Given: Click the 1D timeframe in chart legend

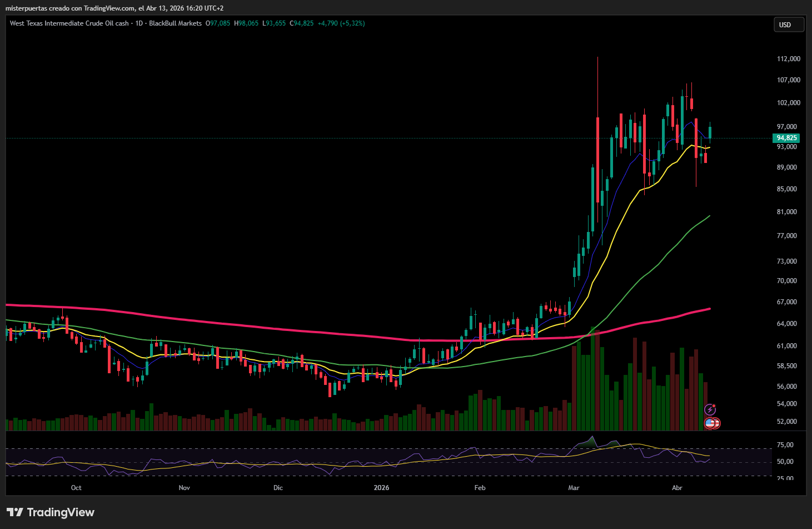Looking at the screenshot, I should [x=139, y=23].
